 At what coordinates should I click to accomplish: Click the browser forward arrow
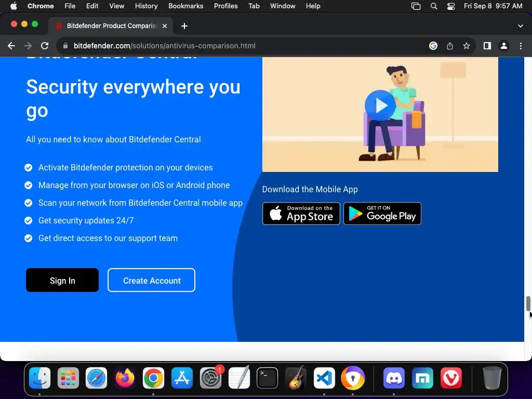pos(28,46)
